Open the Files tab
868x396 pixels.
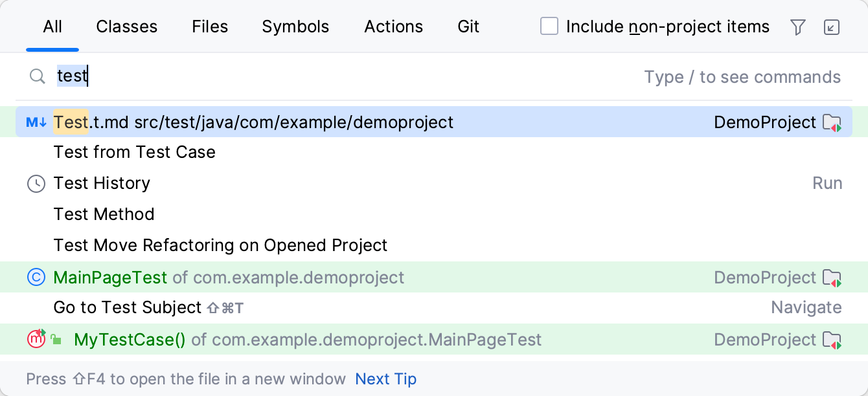(210, 27)
